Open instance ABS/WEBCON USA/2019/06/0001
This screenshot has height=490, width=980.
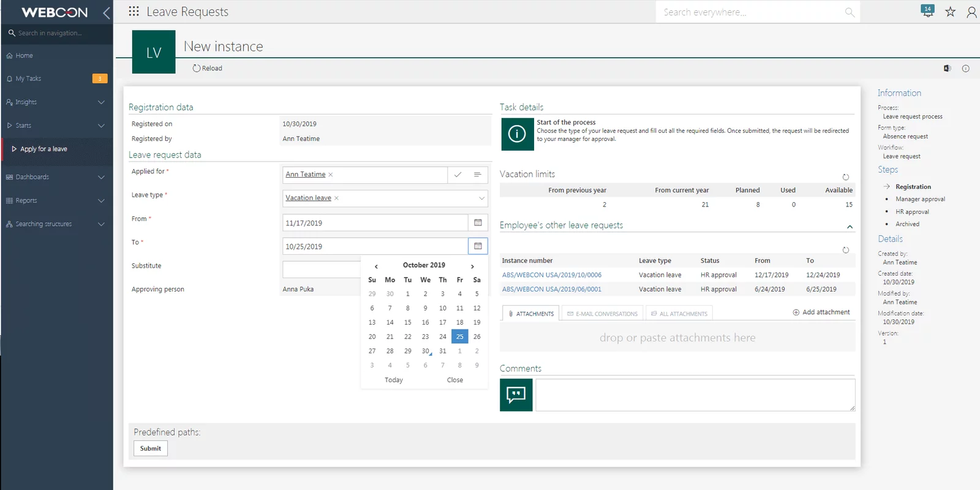(x=552, y=289)
